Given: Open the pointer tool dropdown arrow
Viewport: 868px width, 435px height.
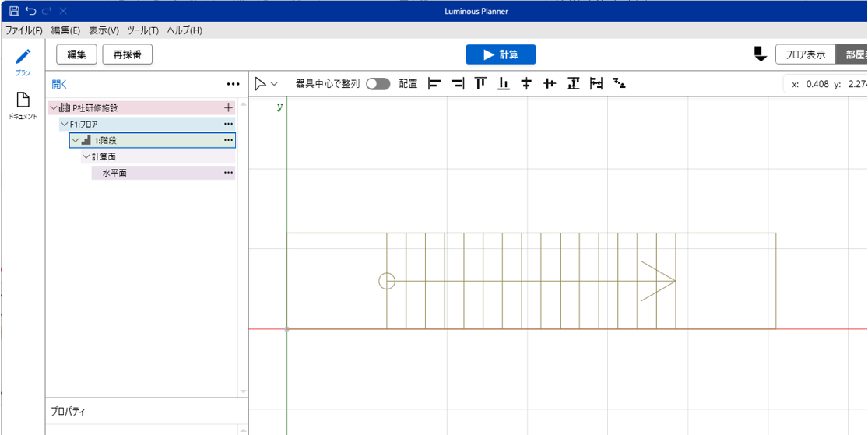Looking at the screenshot, I should tap(274, 84).
